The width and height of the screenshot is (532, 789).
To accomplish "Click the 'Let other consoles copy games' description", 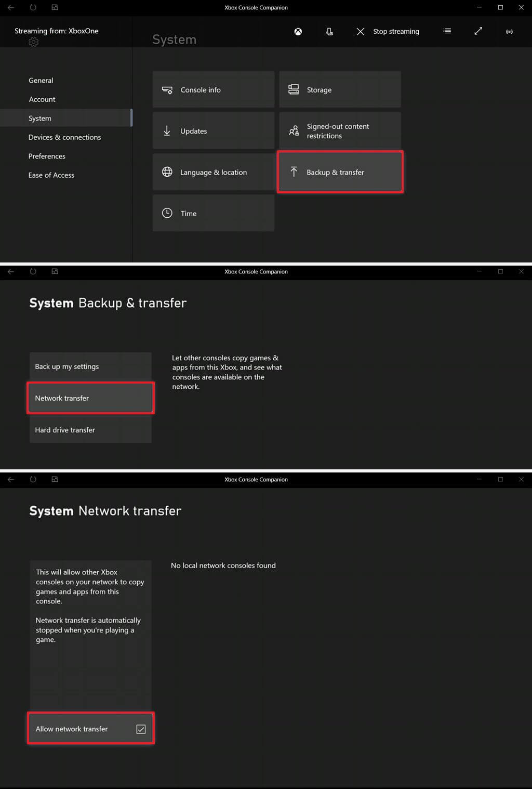I will pos(227,372).
